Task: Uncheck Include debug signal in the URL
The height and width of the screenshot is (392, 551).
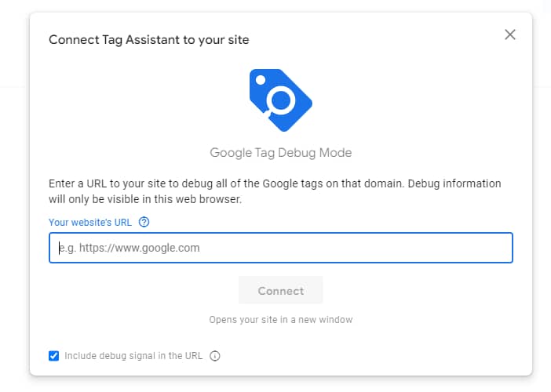Action: 53,356
